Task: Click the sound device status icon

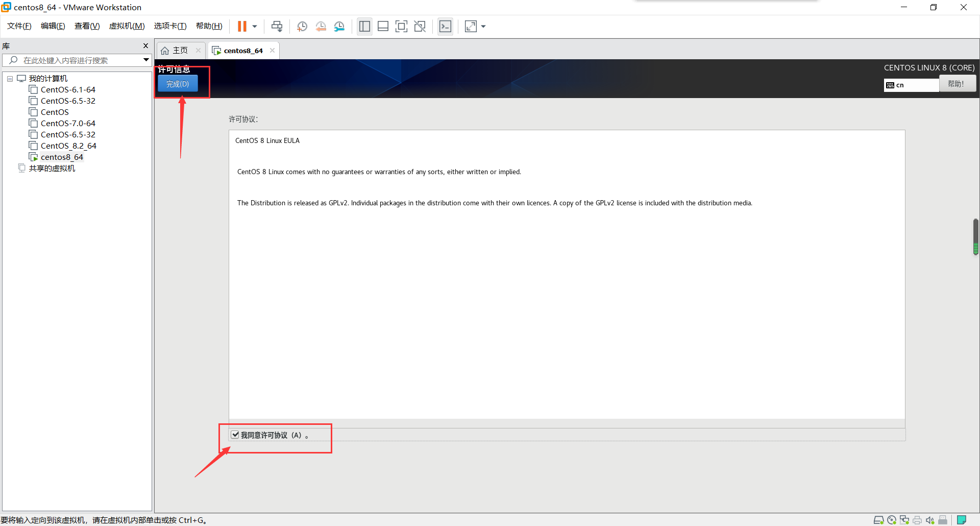Action: point(930,520)
